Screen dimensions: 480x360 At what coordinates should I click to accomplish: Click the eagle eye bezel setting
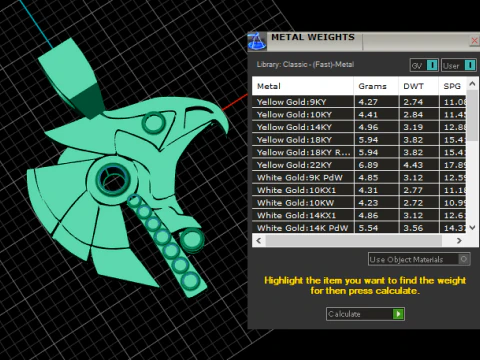[x=153, y=123]
